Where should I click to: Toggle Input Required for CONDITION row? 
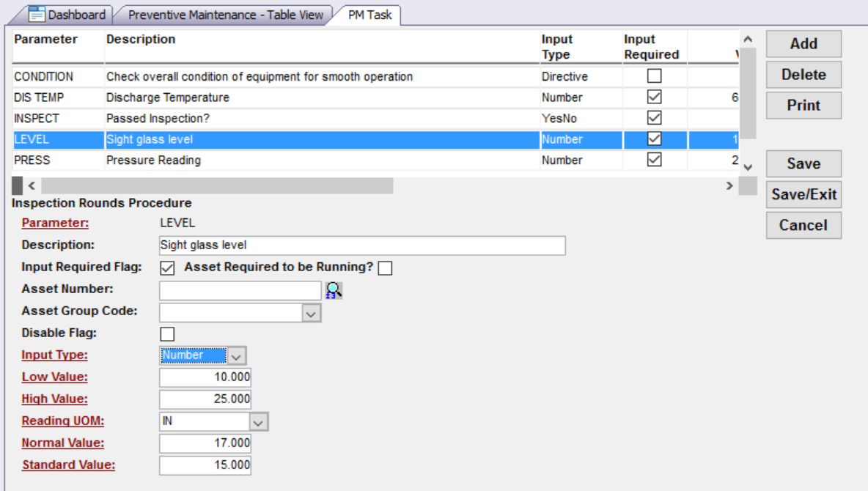tap(654, 76)
